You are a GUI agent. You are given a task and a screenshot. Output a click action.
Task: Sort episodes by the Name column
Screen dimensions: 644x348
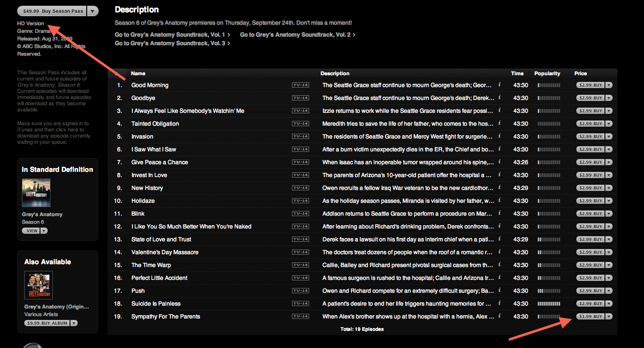[x=138, y=73]
